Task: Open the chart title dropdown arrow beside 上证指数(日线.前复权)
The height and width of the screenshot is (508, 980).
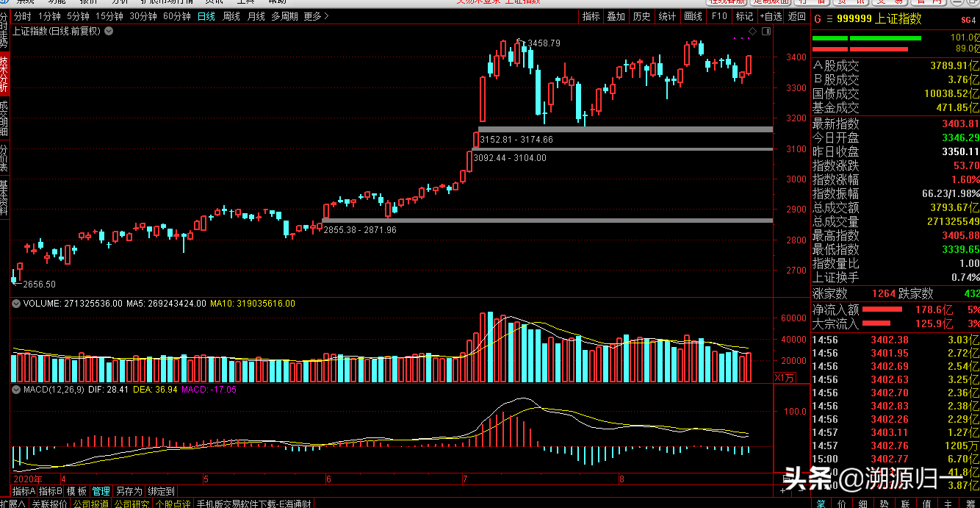Action: tap(109, 31)
